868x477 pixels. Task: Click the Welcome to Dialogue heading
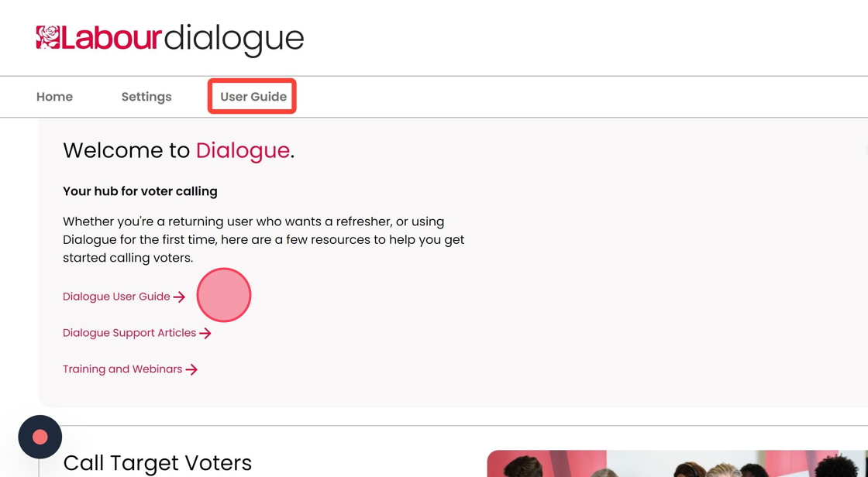[x=179, y=150]
